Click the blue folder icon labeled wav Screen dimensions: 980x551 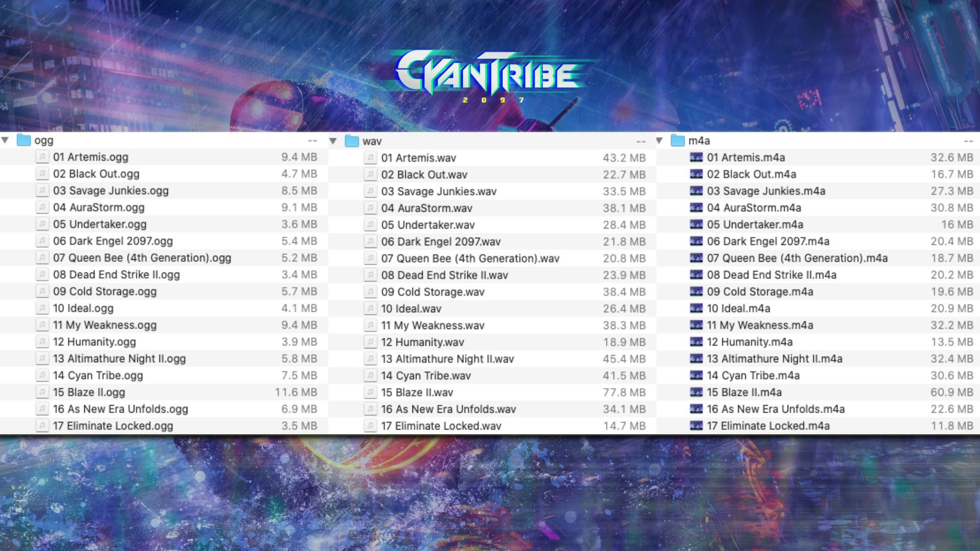(351, 141)
